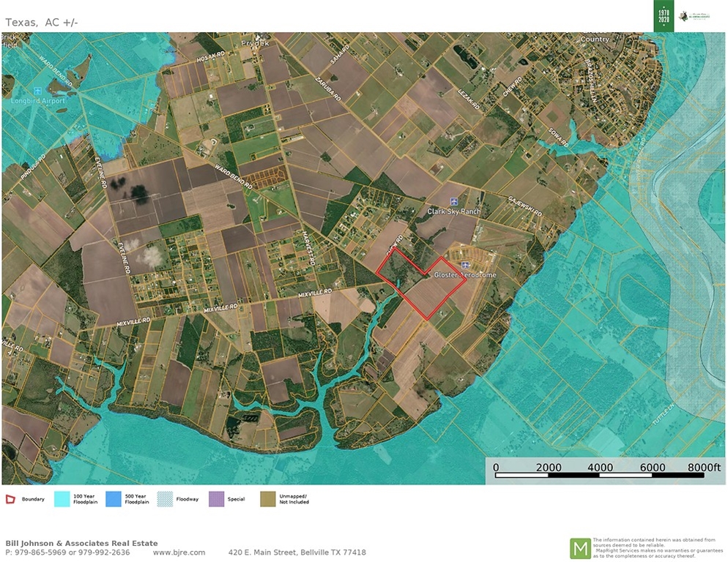The width and height of the screenshot is (728, 562).
Task: Click the 420 E. Main Street address
Action: click(297, 552)
